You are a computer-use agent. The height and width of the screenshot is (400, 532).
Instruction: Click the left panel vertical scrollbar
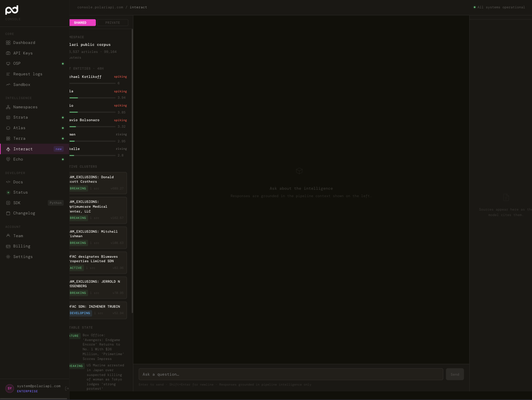pyautogui.click(x=132, y=171)
